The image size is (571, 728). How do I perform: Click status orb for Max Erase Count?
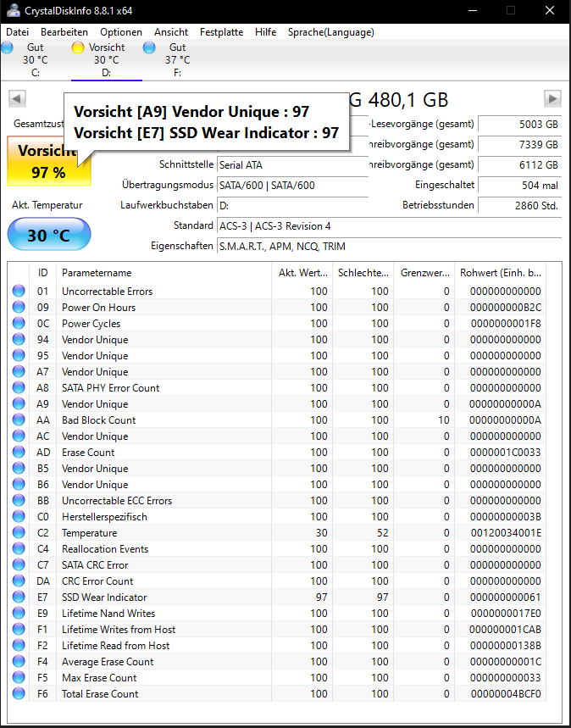point(19,677)
